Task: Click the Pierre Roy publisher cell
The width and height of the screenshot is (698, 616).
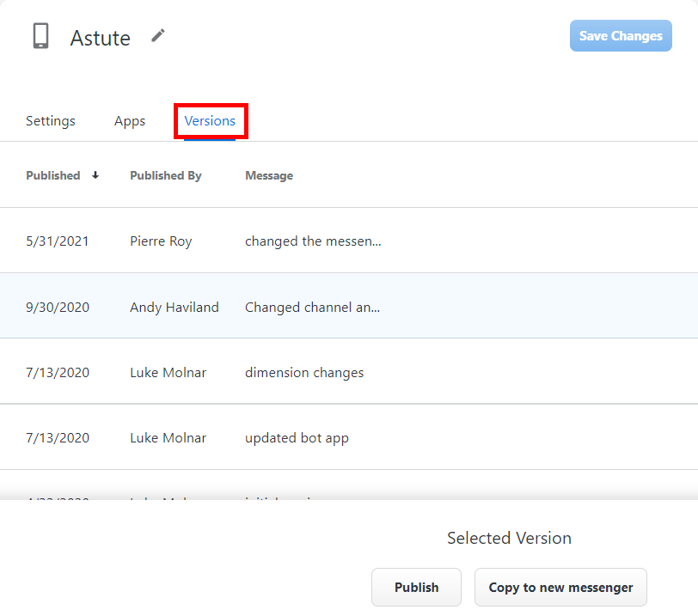Action: coord(161,241)
